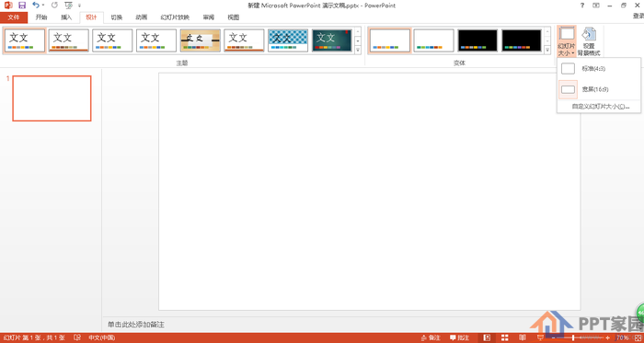Click the PowerPoint app icon in title bar
The image size is (644, 343).
(x=7, y=6)
